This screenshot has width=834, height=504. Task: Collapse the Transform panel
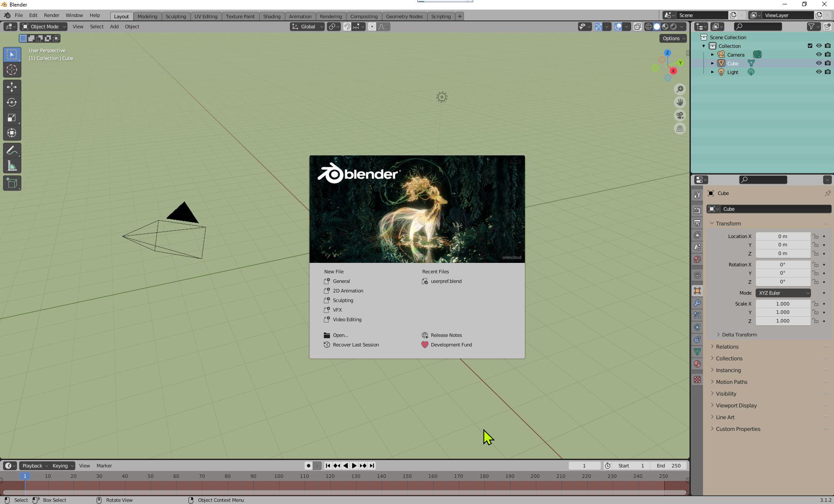click(x=728, y=224)
